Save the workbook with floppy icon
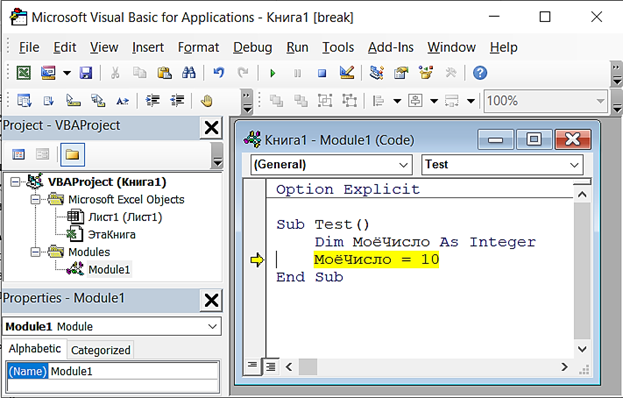 click(85, 73)
